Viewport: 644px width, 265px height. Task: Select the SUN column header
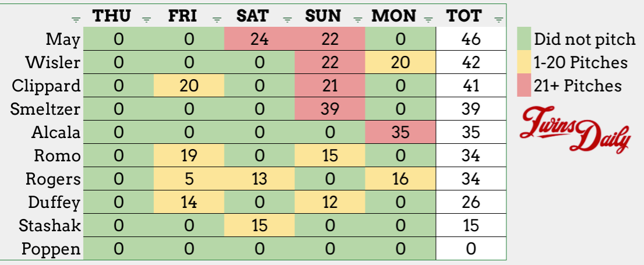[322, 16]
